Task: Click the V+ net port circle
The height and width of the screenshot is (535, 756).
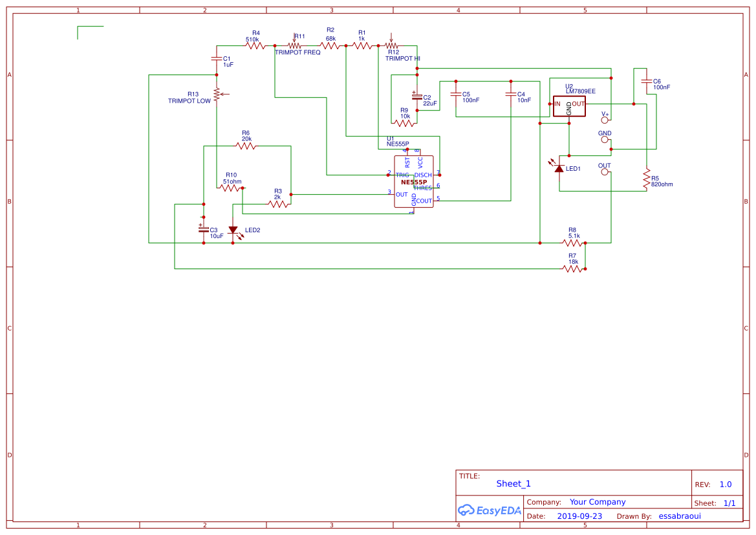Action: [605, 119]
